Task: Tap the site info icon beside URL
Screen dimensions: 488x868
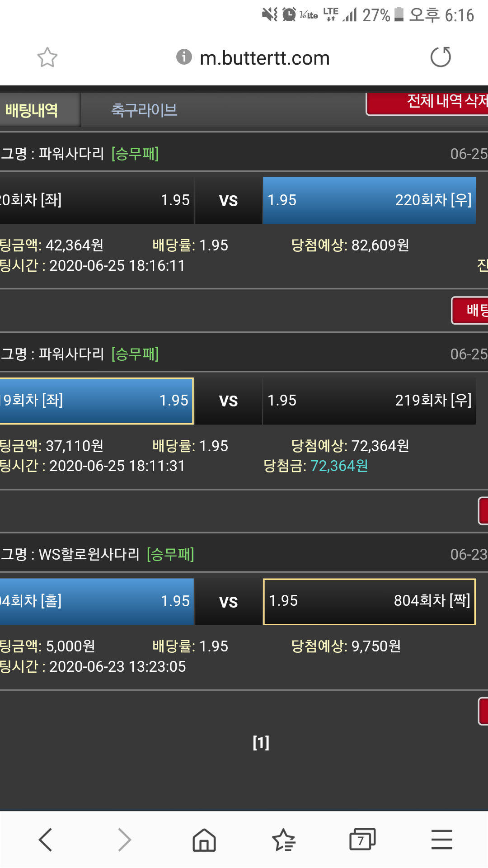Action: click(x=184, y=57)
